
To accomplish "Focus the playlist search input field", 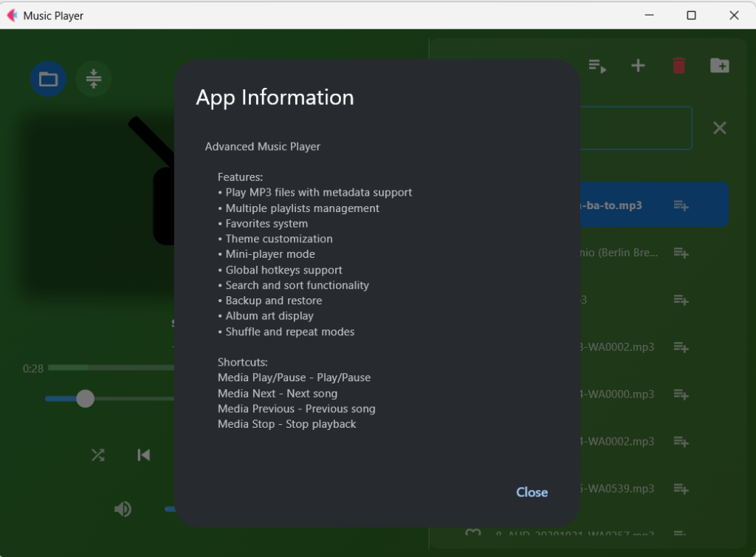I will (x=635, y=128).
